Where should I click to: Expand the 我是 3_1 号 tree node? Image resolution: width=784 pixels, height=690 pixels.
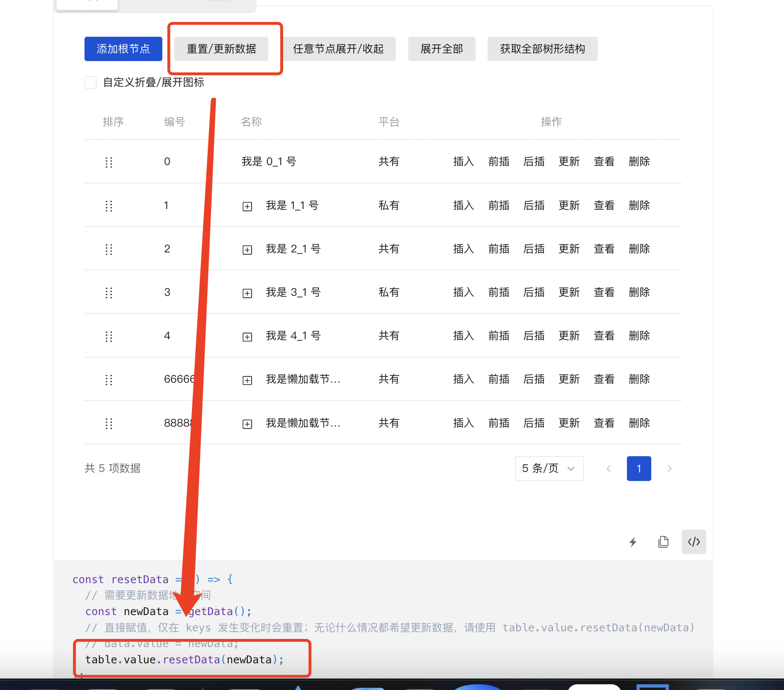[x=247, y=293]
